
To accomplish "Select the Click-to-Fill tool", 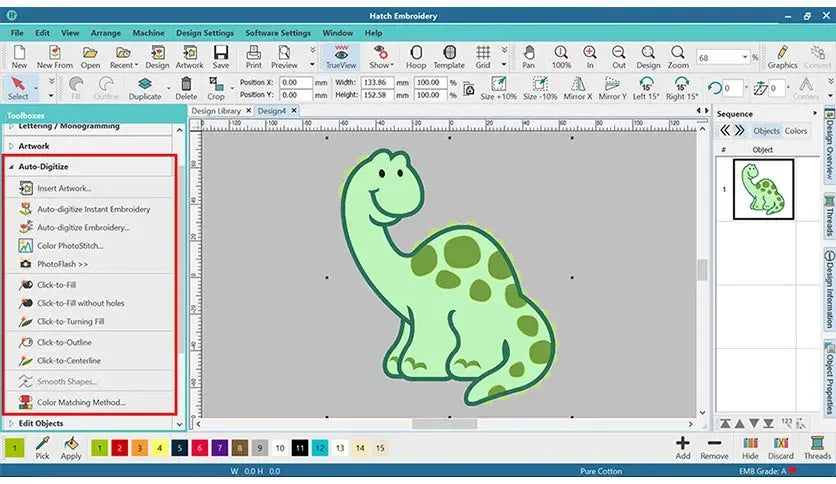I will click(x=56, y=285).
